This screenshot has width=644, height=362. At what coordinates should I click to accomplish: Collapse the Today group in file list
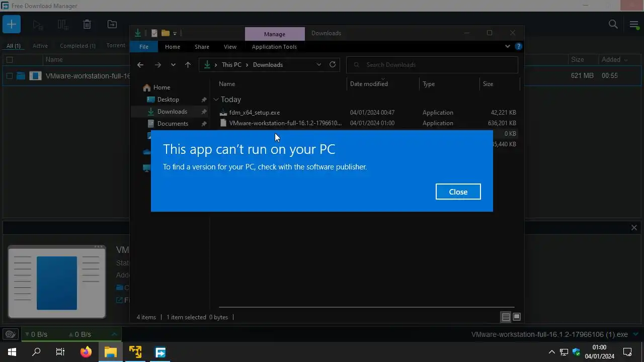coord(216,100)
